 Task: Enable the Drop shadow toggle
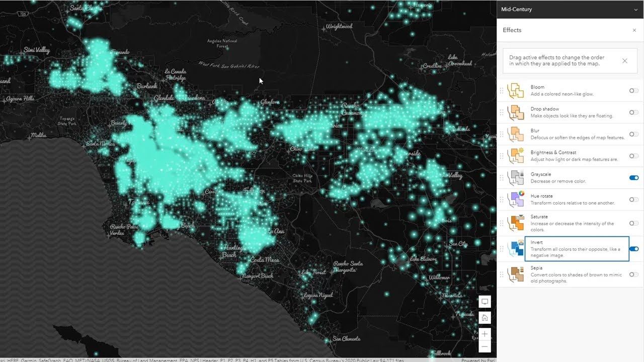[x=634, y=112]
